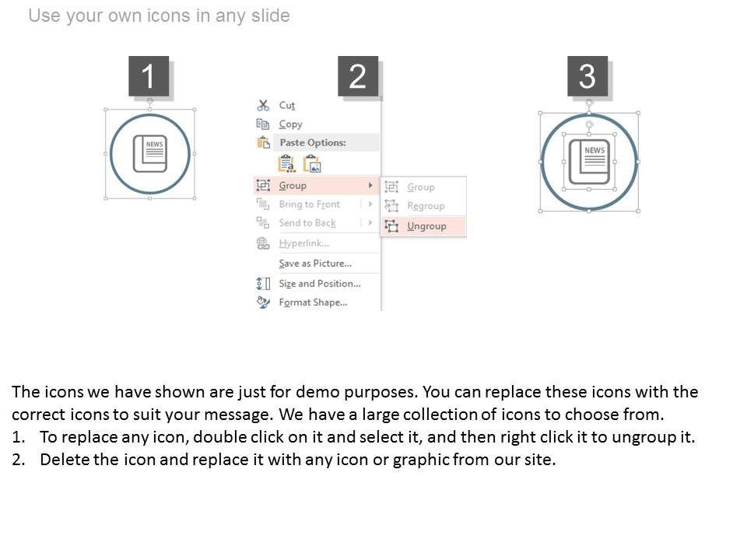The image size is (747, 560).
Task: Select the ungrouped news icon in circle 3
Action: 589,162
